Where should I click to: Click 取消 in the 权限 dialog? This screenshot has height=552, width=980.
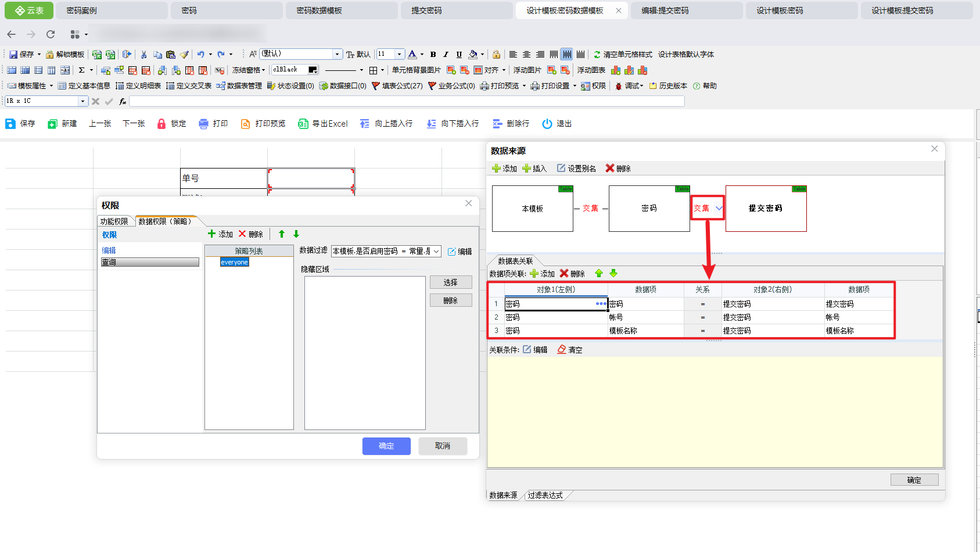443,446
